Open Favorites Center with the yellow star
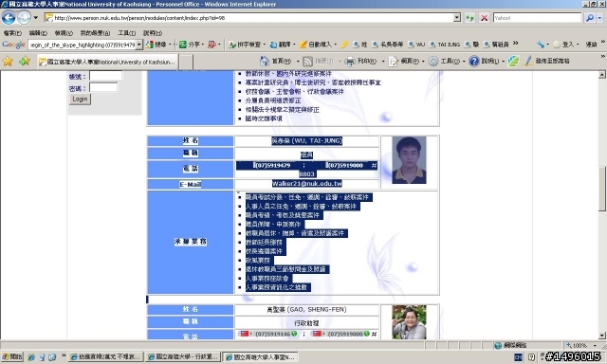This screenshot has width=607, height=364. coord(8,61)
